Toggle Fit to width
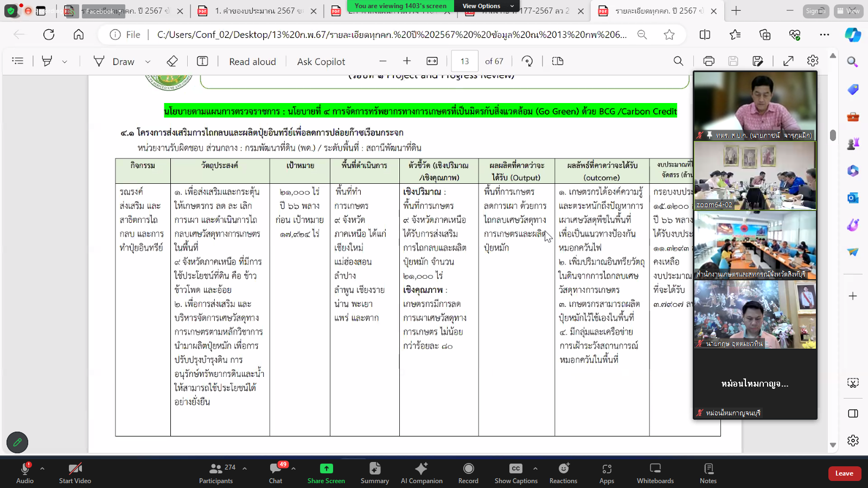This screenshot has width=868, height=488. click(x=432, y=61)
